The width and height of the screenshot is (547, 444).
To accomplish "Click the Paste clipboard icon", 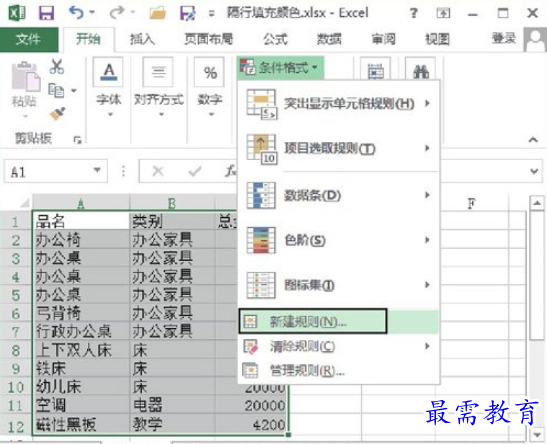I will coord(25,76).
